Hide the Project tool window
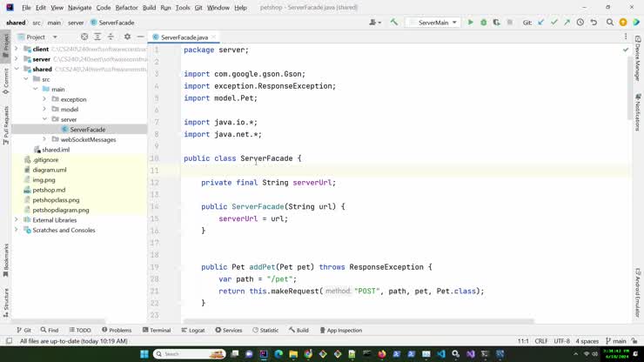The width and height of the screenshot is (644, 362). (x=140, y=37)
